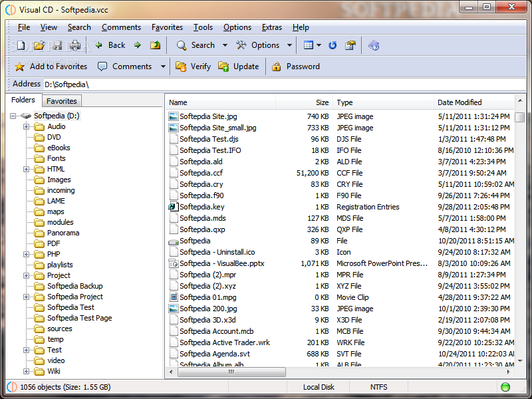The image size is (532, 399).
Task: Open the Options dropdown arrow
Action: (289, 45)
